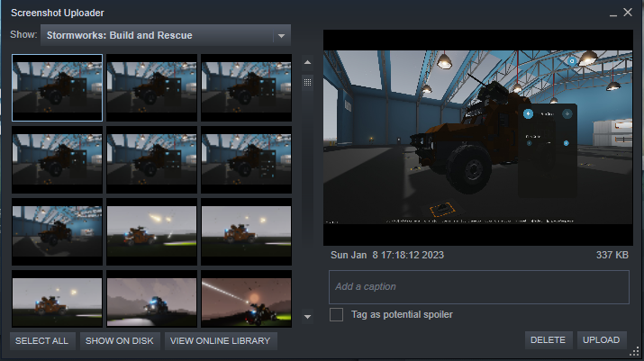Click the 337 KB file size text
Viewport: 644px width, 361px height.
click(x=612, y=255)
